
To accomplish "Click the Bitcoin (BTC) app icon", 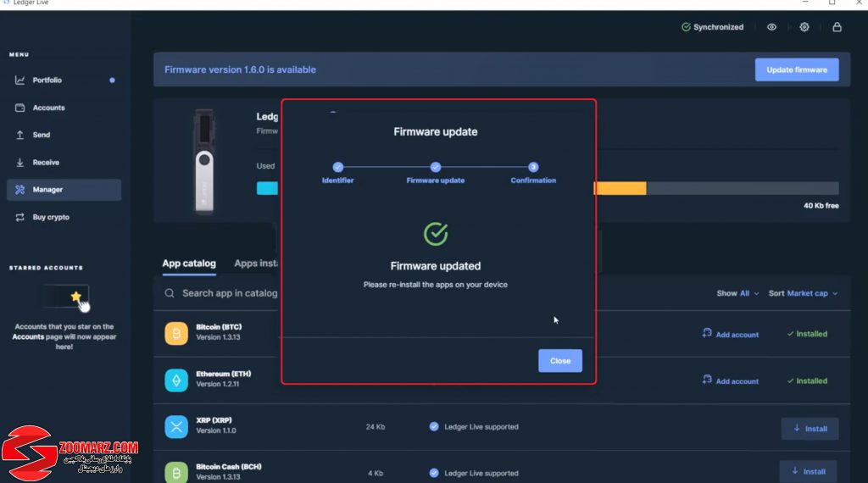I will 176,334.
